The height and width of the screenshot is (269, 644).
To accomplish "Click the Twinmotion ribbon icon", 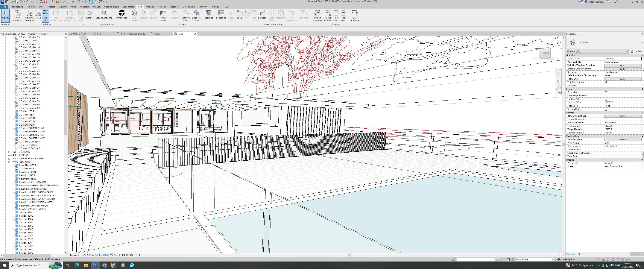I will coord(121,14).
